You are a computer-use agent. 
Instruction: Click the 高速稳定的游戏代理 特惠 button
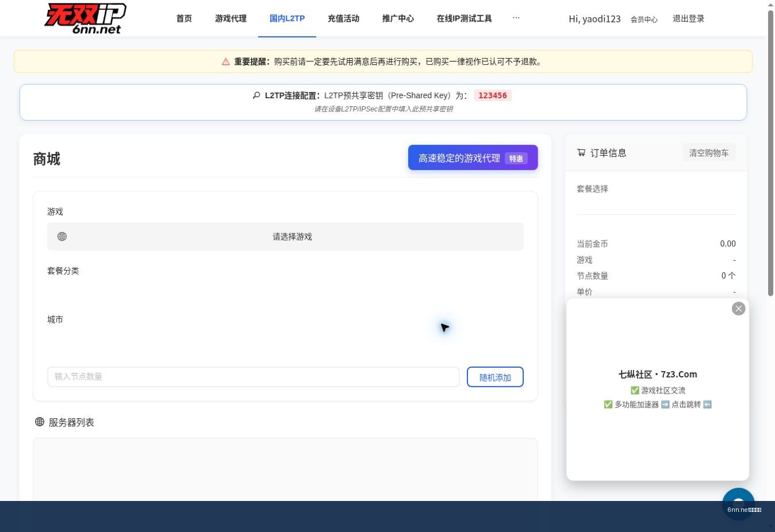(473, 157)
